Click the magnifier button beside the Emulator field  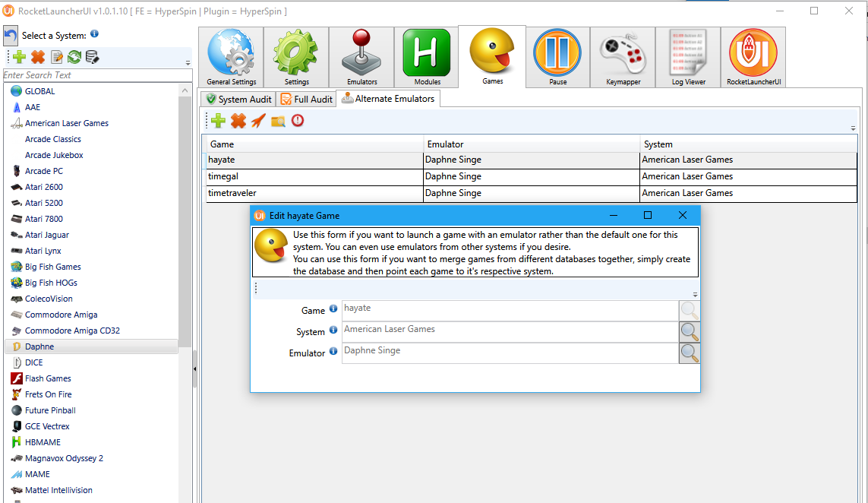pos(690,353)
